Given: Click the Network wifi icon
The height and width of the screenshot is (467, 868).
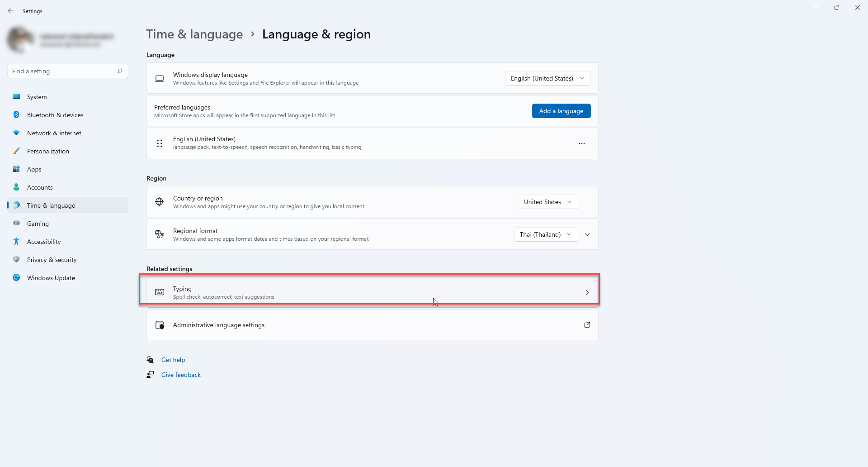Looking at the screenshot, I should [16, 133].
